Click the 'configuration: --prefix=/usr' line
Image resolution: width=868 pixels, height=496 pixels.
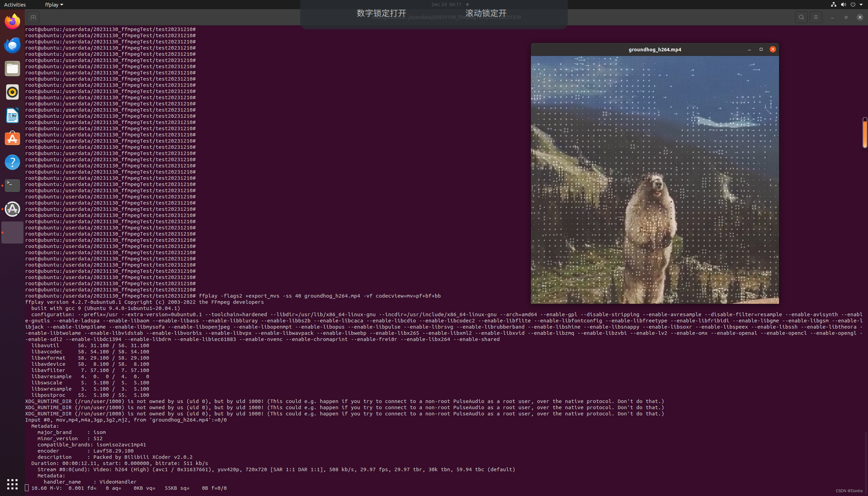[444, 327]
